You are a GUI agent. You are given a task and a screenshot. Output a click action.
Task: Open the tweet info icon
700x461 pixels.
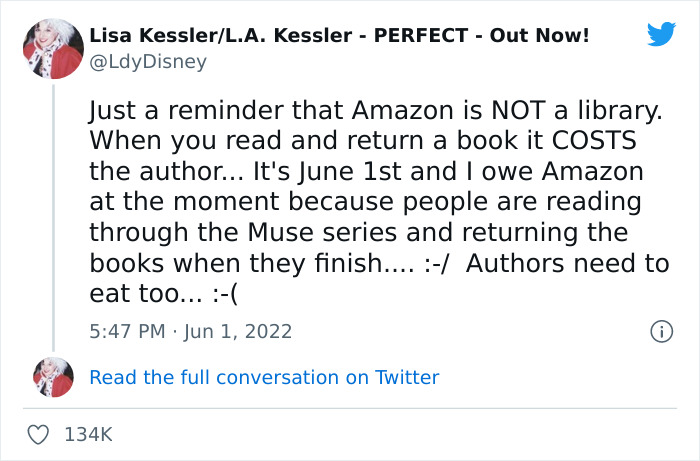point(660,331)
